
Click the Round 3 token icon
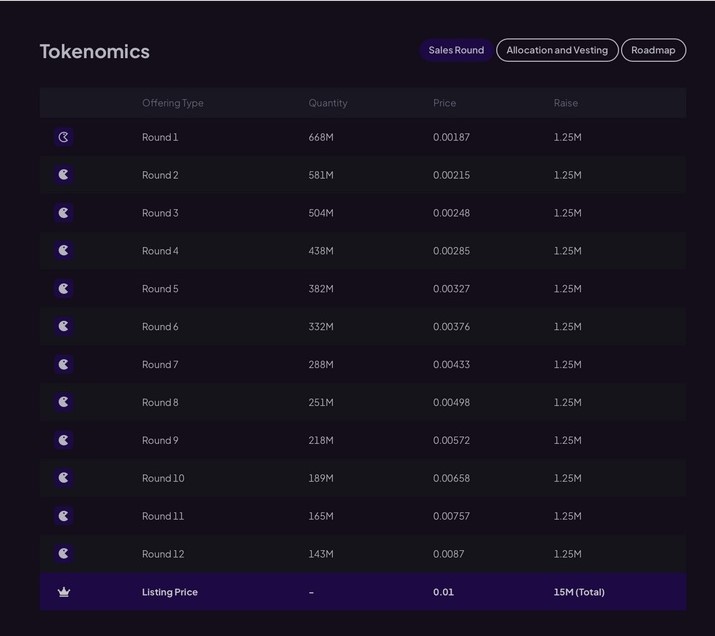(x=64, y=213)
